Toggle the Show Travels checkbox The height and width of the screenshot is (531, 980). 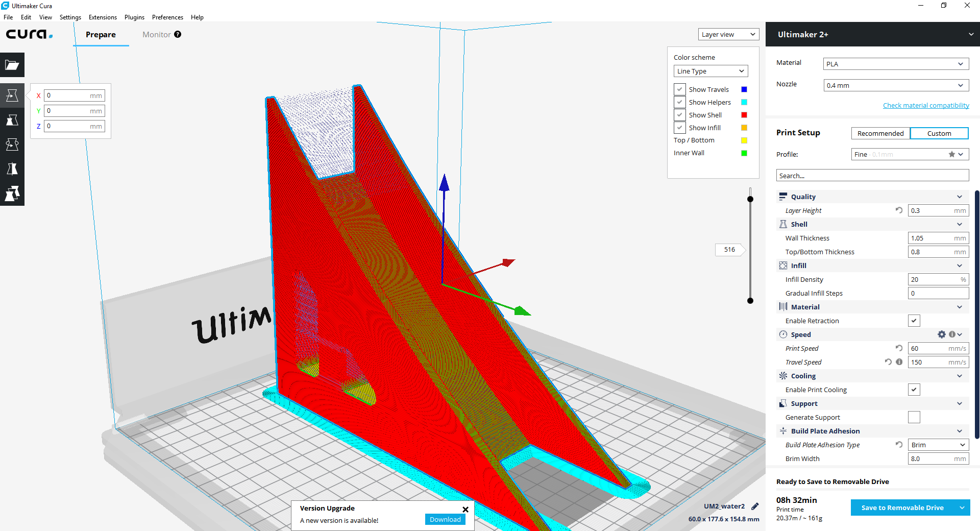680,89
